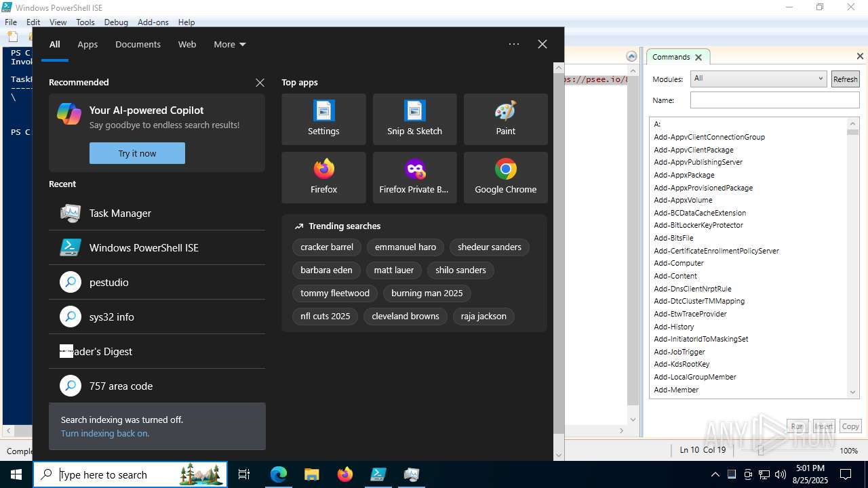Open Task Manager from Recent list
The height and width of the screenshot is (488, 868).
click(x=157, y=213)
